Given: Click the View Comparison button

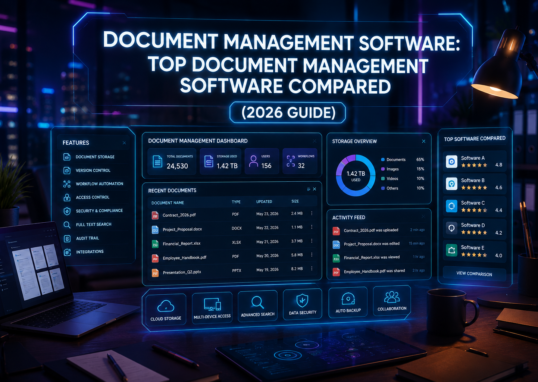Looking at the screenshot, I should (x=474, y=274).
